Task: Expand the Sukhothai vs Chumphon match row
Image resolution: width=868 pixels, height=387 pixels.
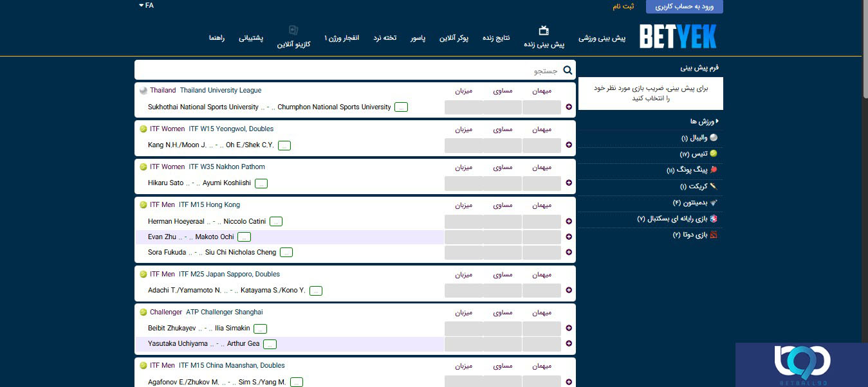Action: pyautogui.click(x=569, y=107)
